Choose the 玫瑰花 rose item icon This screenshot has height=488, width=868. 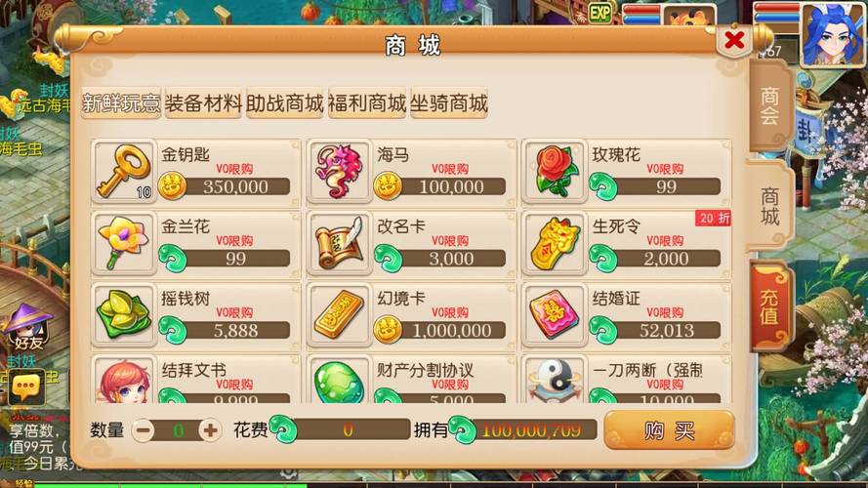click(555, 172)
